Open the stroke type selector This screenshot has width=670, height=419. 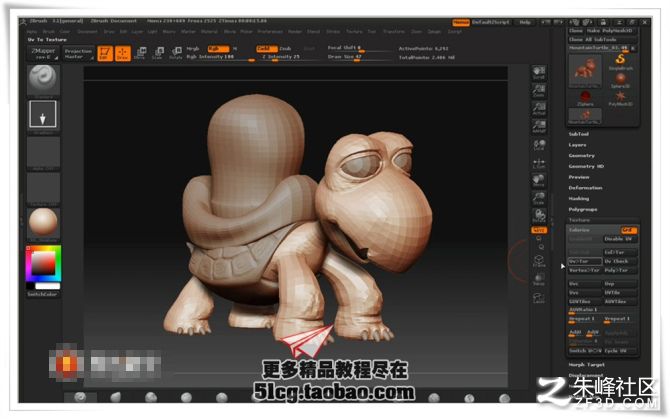coord(43,115)
